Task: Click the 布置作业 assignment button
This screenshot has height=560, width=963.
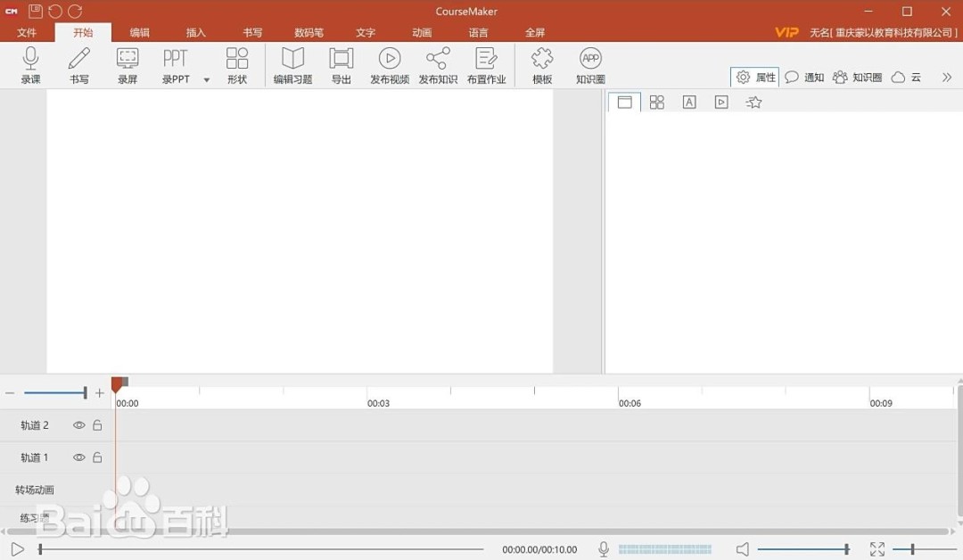Action: tap(487, 64)
